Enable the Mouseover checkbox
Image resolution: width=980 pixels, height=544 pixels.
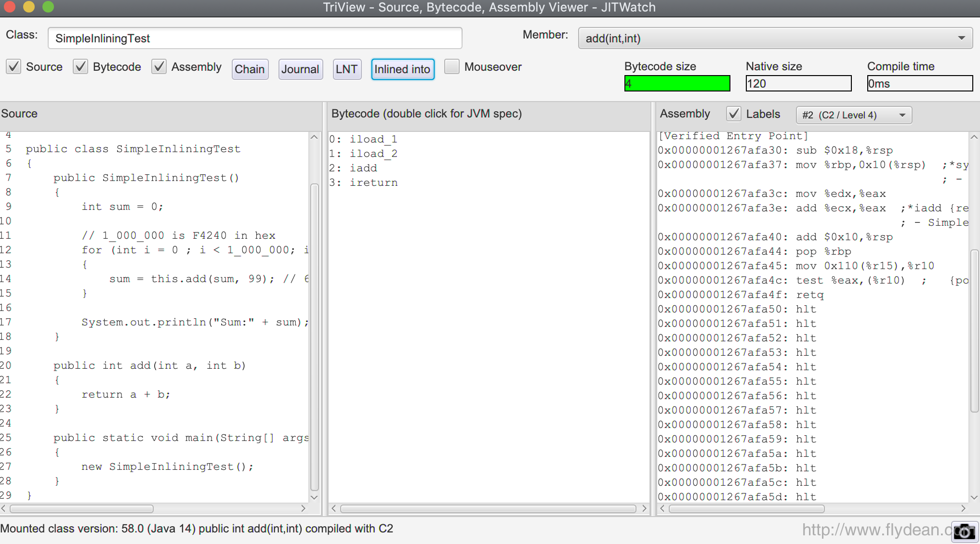[451, 66]
